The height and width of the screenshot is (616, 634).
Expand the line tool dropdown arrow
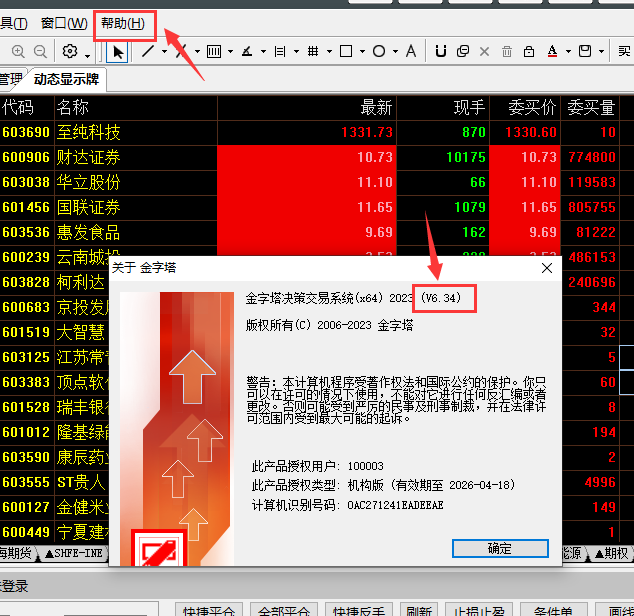click(164, 52)
